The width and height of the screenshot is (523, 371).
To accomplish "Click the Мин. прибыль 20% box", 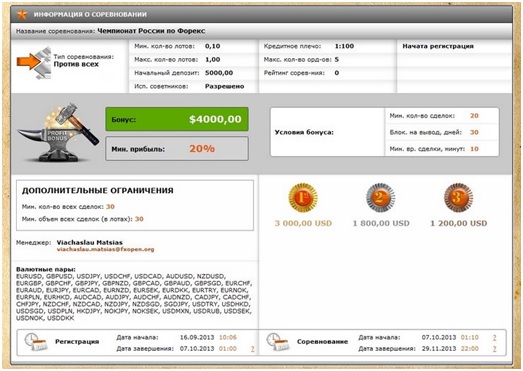I will tap(177, 148).
